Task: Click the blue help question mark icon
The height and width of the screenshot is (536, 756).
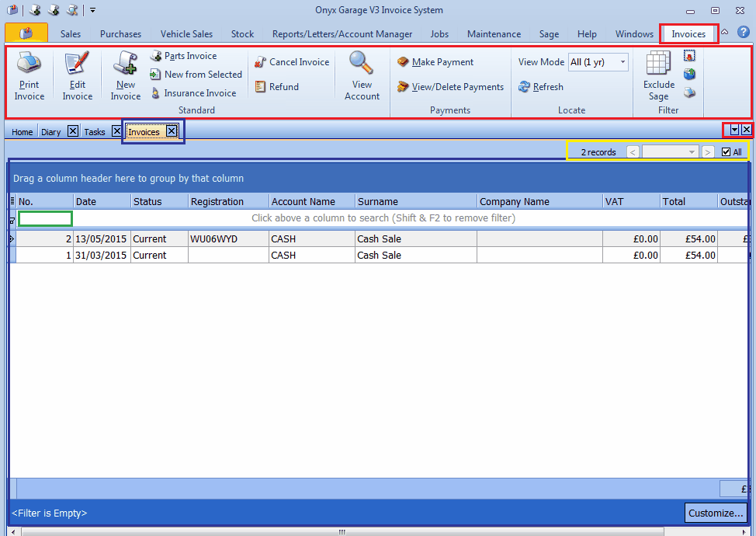Action: pos(744,33)
